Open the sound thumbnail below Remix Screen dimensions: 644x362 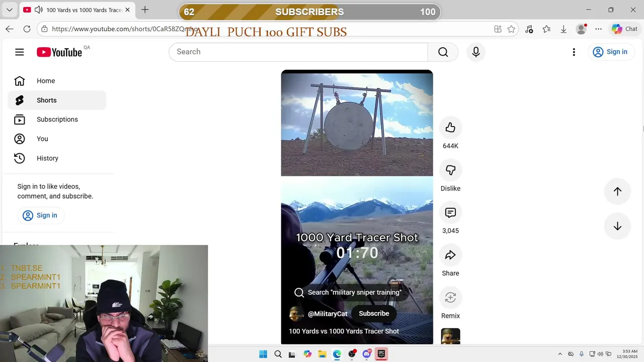450,336
